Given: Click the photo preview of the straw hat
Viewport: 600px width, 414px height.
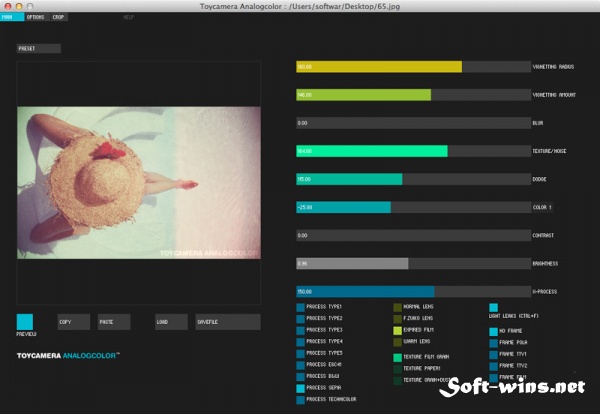Looking at the screenshot, I should (x=139, y=183).
